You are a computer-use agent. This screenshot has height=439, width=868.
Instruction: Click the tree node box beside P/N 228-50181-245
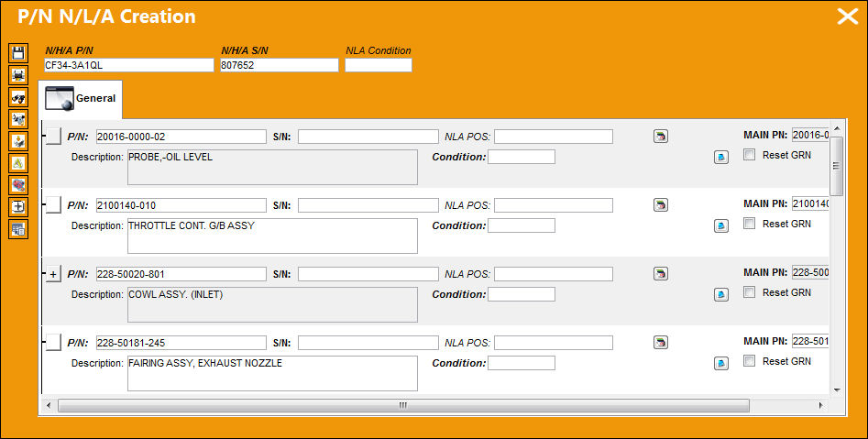coord(53,343)
